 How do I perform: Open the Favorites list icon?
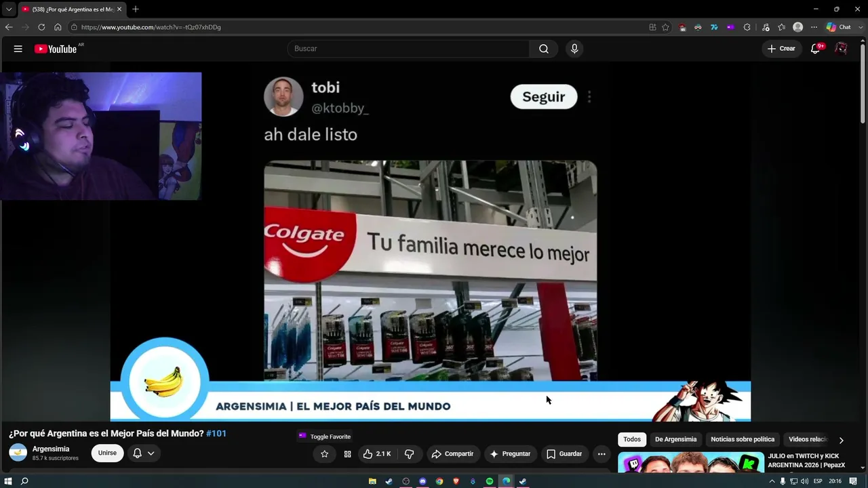pyautogui.click(x=782, y=27)
